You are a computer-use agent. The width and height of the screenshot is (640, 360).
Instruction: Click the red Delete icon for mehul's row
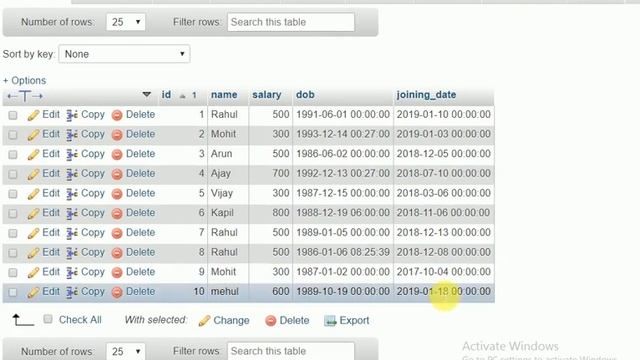point(117,292)
